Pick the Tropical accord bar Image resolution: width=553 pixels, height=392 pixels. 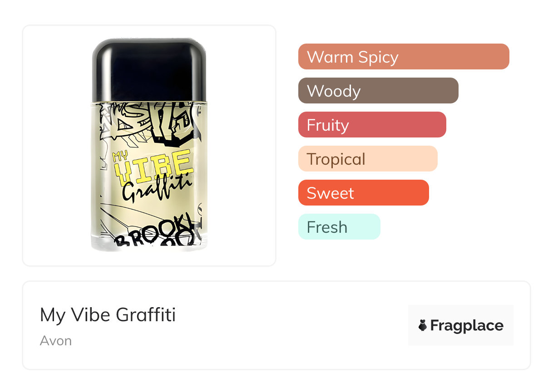pos(367,159)
